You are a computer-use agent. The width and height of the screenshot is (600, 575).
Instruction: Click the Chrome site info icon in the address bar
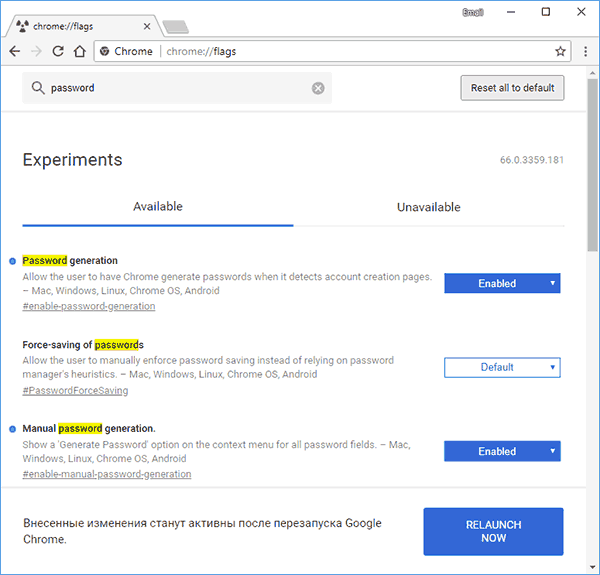coord(104,51)
